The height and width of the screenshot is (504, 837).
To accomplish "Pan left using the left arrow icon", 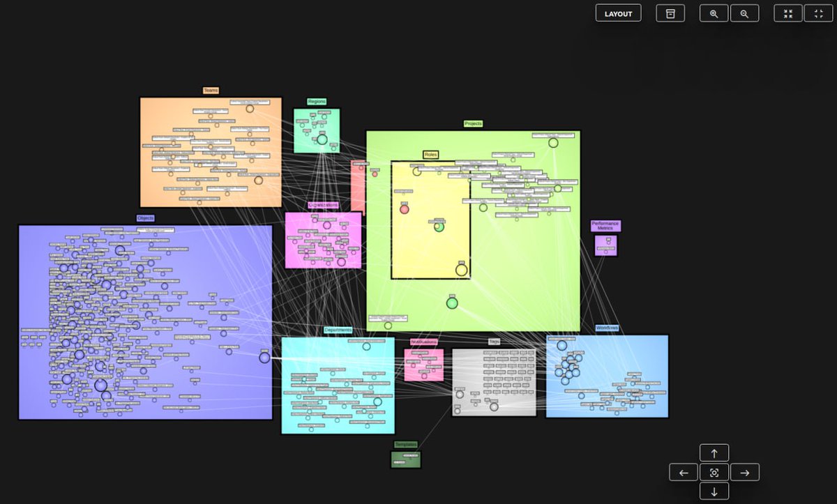I will click(x=683, y=472).
